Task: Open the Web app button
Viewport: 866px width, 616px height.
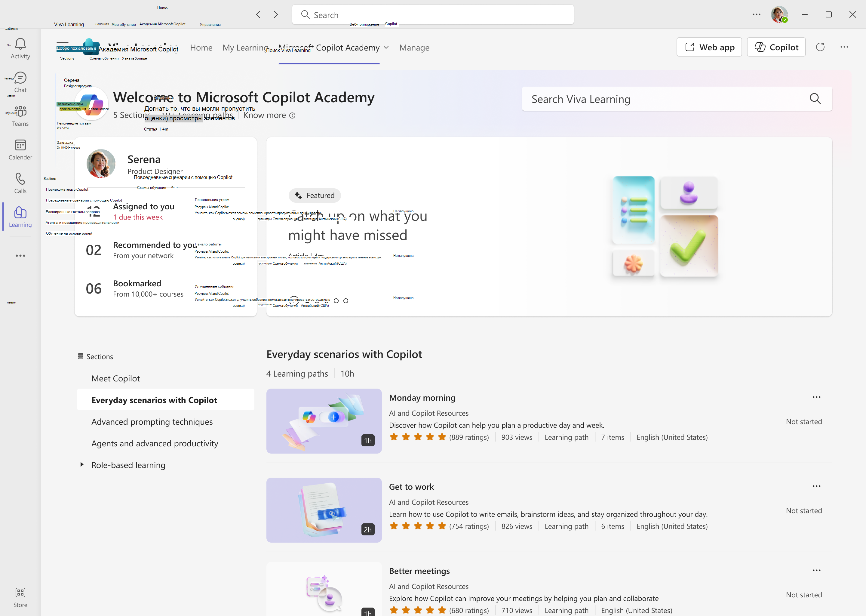Action: [709, 47]
